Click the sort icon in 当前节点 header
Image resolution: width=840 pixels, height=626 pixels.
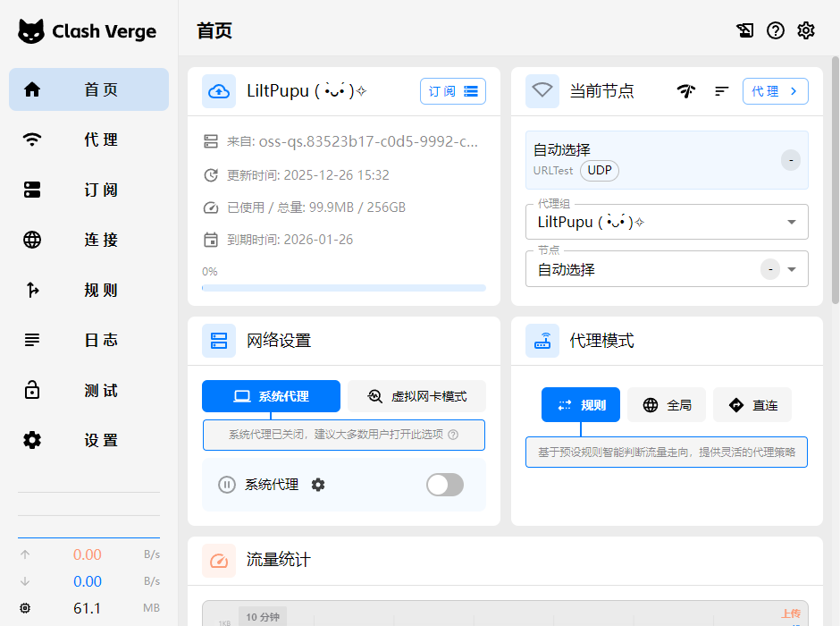722,91
